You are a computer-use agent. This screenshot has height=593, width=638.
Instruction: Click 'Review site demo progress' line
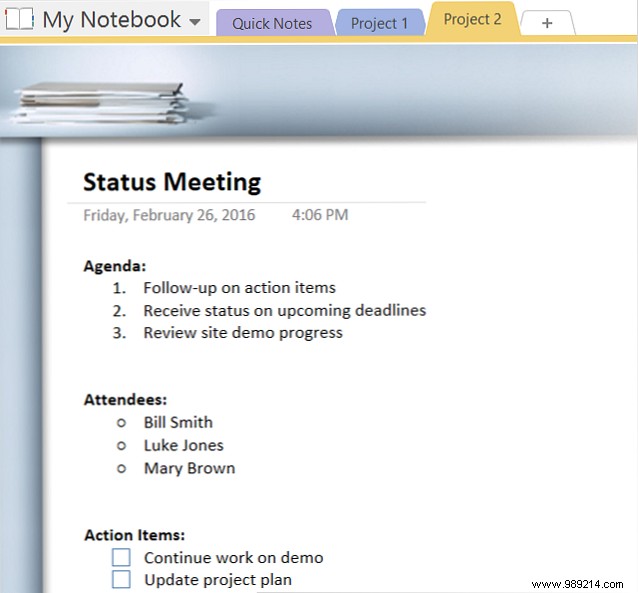[x=243, y=333]
